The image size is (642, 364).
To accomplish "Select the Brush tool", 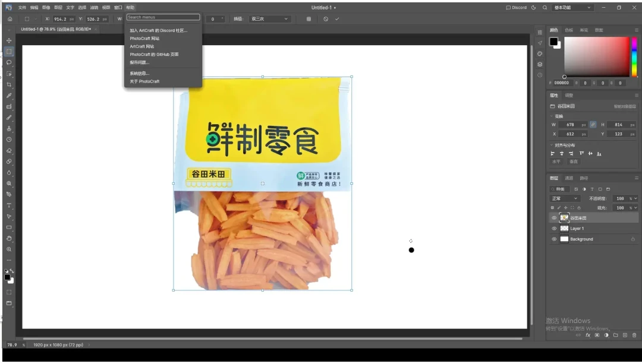I will 9,118.
